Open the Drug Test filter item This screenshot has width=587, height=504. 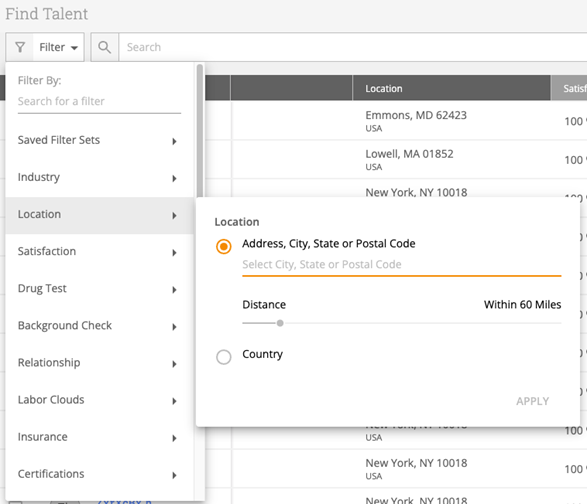coord(99,289)
